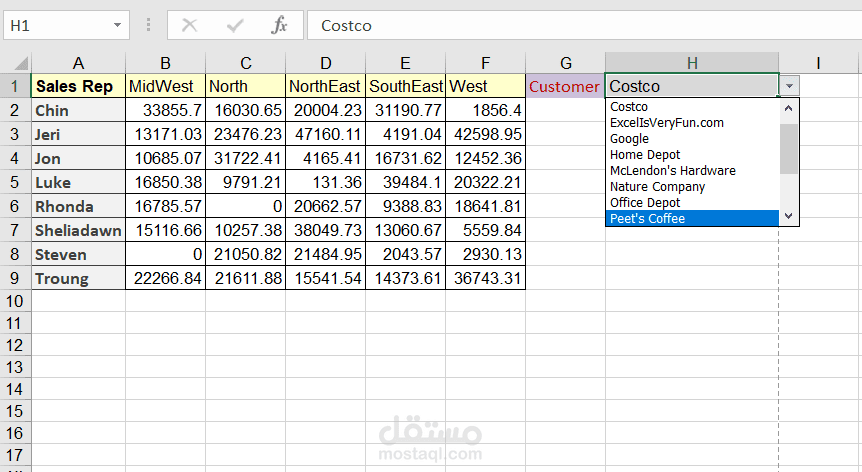The width and height of the screenshot is (862, 472).
Task: Open the Insert Function fx dialog
Action: (x=280, y=25)
